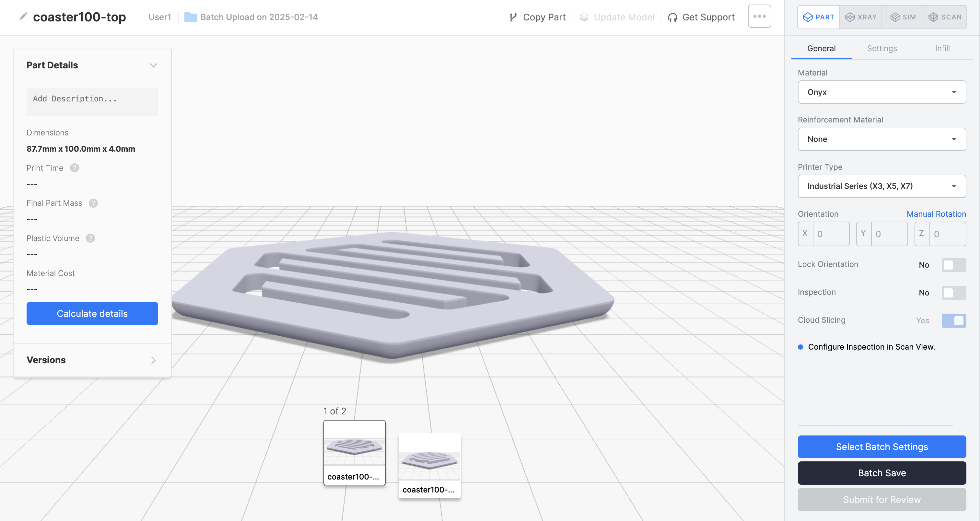Switch to the Infill tab
980x521 pixels.
(x=942, y=48)
